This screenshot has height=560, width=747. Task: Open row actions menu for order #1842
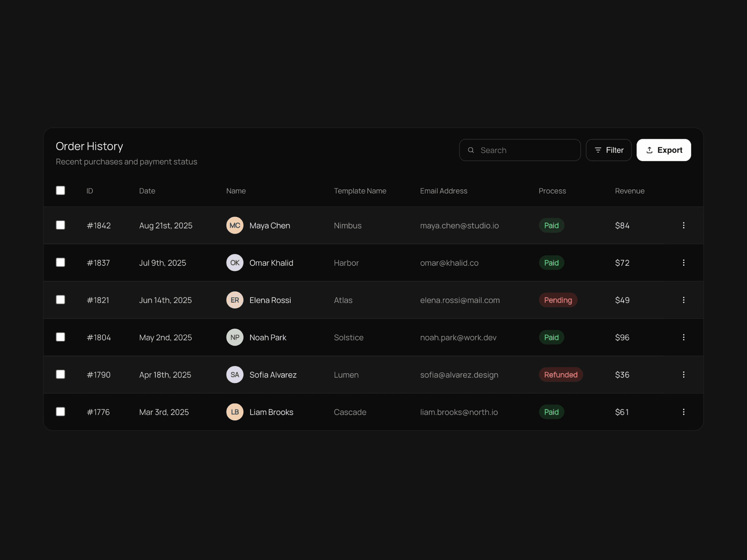coord(684,225)
